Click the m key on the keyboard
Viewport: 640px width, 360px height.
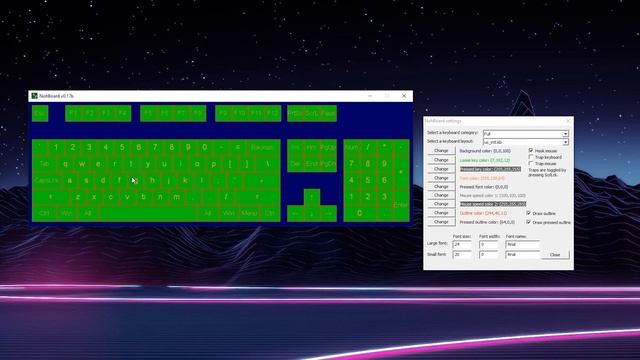[177, 197]
